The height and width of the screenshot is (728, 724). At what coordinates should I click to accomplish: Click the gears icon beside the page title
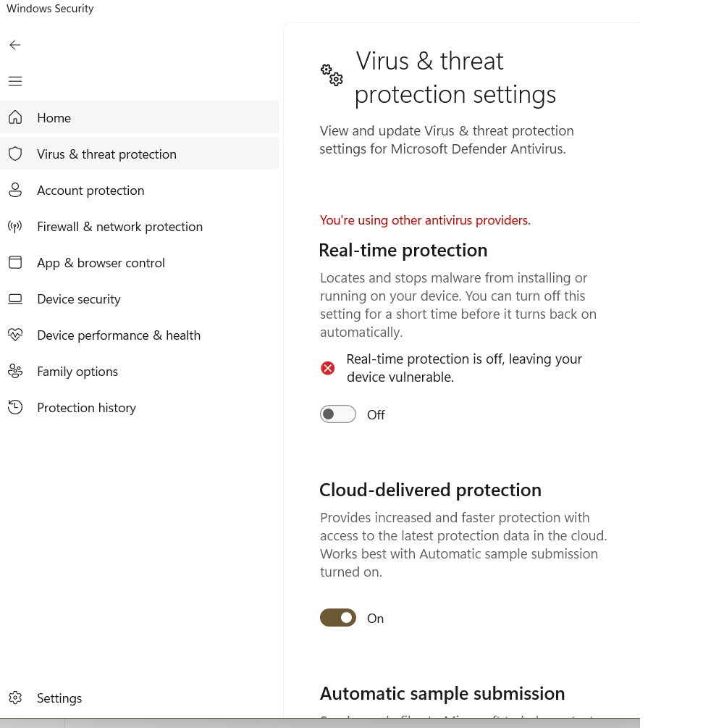tap(332, 75)
